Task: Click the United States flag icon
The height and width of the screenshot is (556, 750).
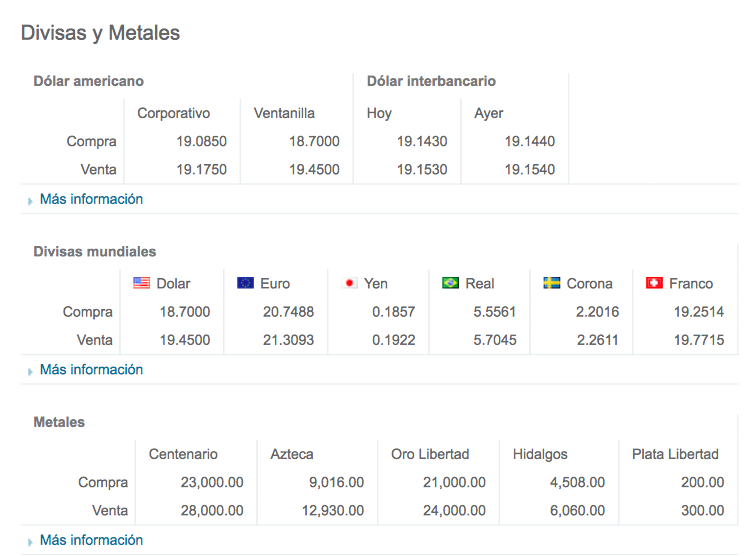Action: pyautogui.click(x=141, y=283)
